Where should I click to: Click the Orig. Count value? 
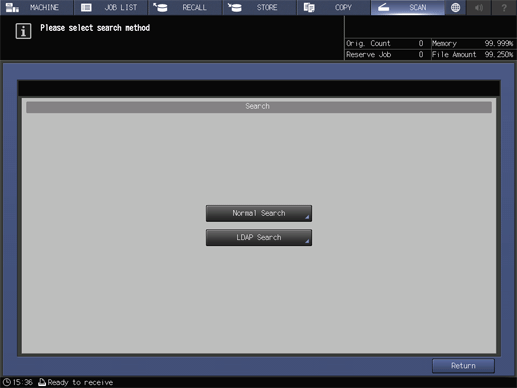(421, 43)
